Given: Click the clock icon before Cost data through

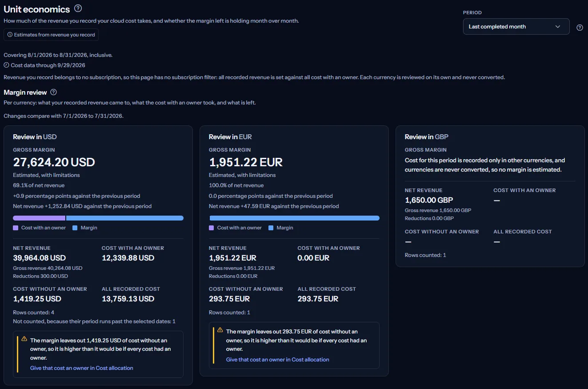Looking at the screenshot, I should pyautogui.click(x=7, y=65).
